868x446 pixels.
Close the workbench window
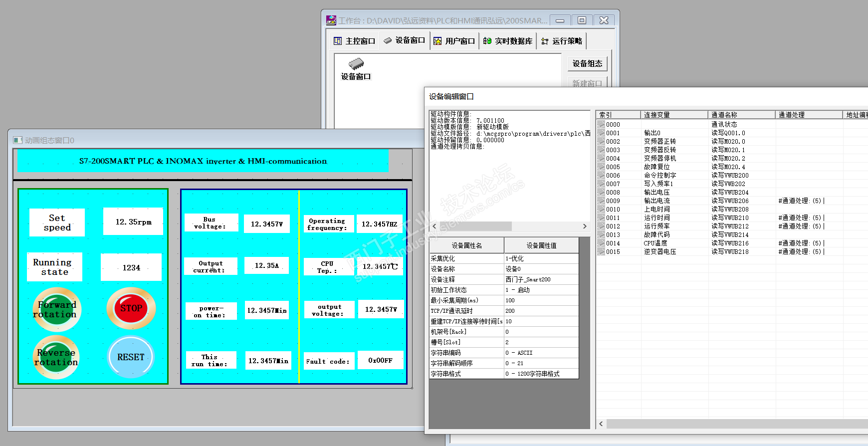coord(604,20)
